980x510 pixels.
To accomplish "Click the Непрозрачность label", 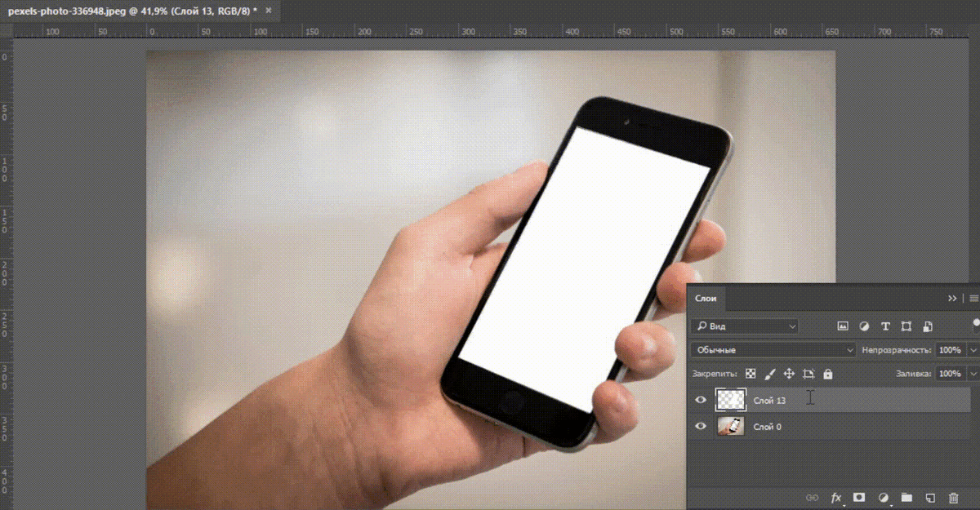I will coord(897,350).
